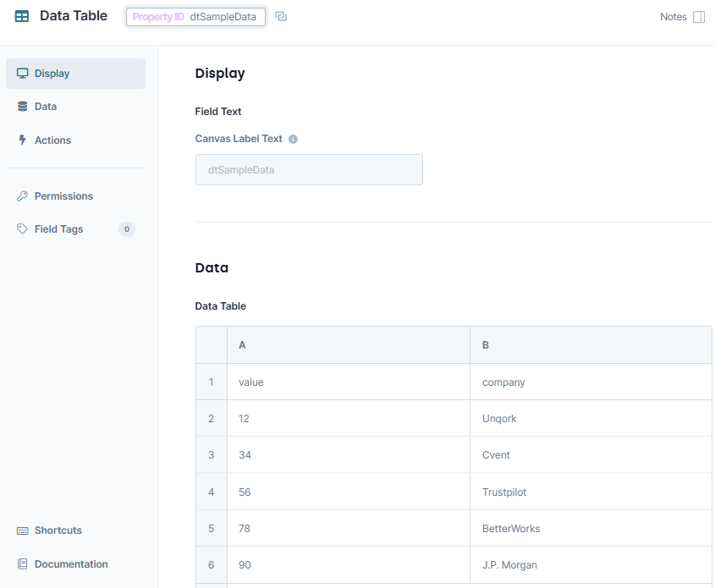Click the Data Table header icon
Screen dimensions: 715x588
click(x=22, y=16)
